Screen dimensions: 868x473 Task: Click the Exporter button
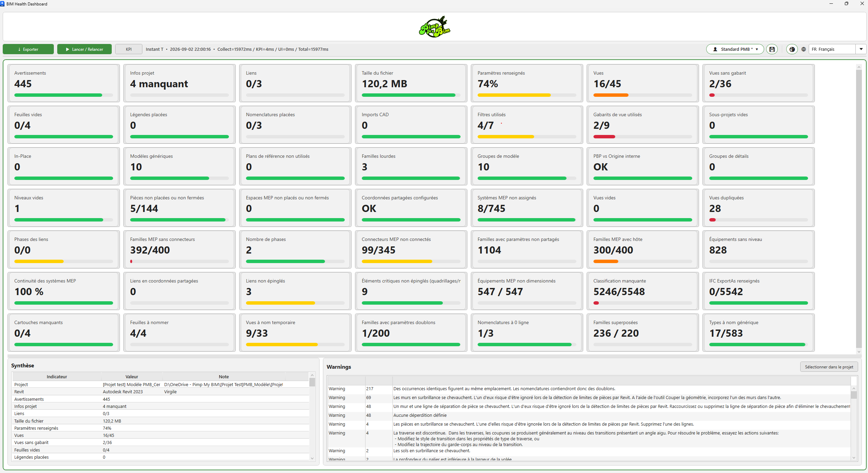pyautogui.click(x=28, y=49)
